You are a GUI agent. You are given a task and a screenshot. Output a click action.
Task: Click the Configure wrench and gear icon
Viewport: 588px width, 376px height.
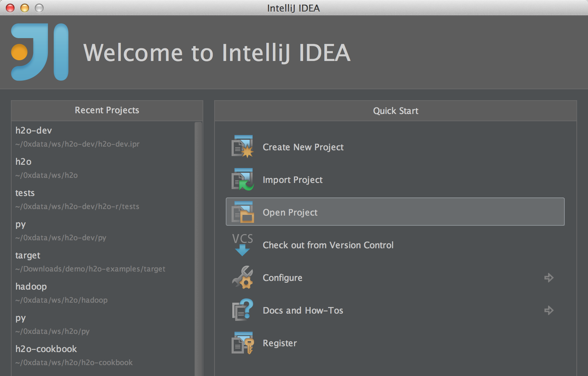(x=242, y=278)
